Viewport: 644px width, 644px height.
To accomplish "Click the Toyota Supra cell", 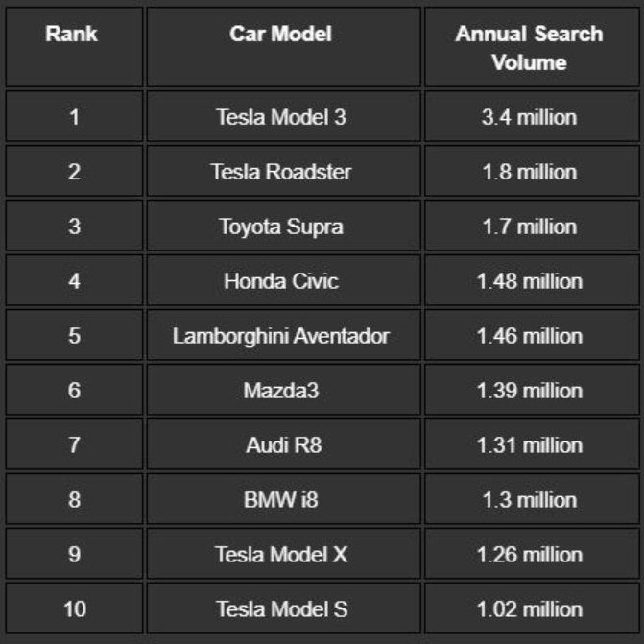I will pyautogui.click(x=281, y=227).
